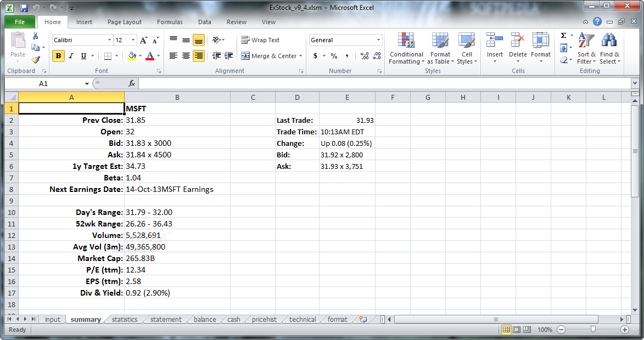Open Find & Select button
644x340 pixels.
609,48
